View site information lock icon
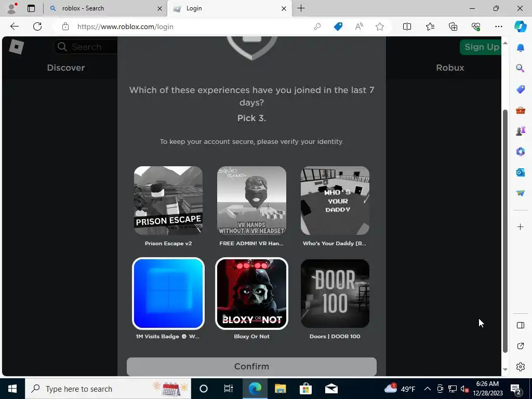 click(x=65, y=26)
